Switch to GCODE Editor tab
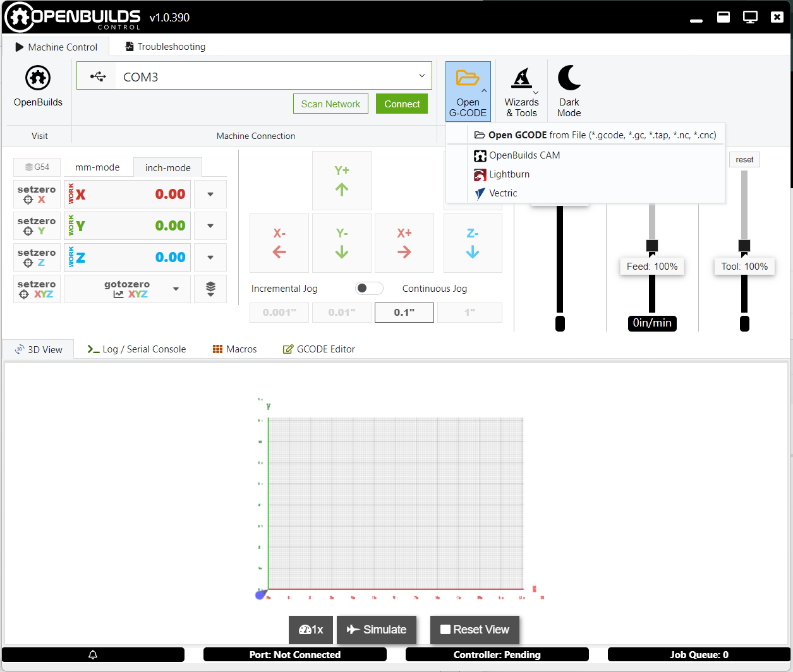 click(x=318, y=349)
